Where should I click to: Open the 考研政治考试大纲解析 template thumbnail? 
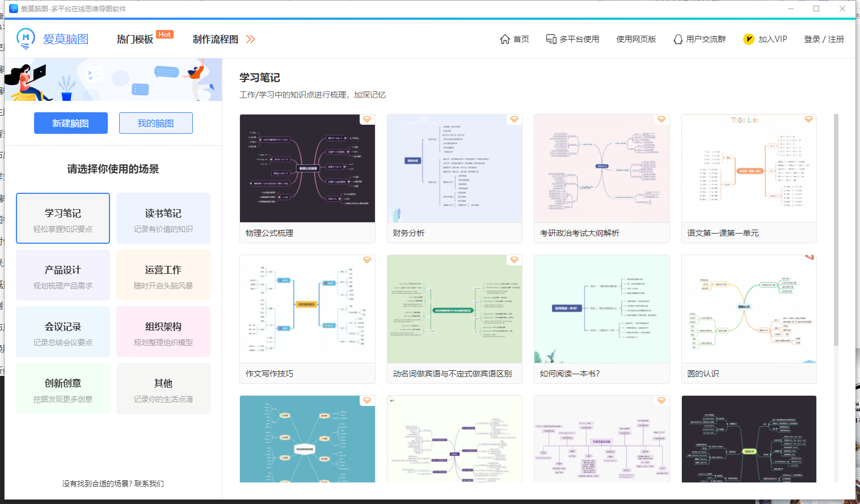[601, 168]
